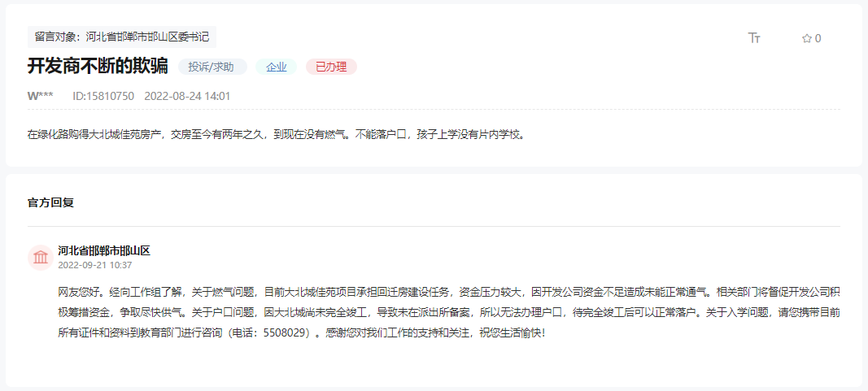Click the message ID:15810750
Screen dimensions: 868x391
coord(103,96)
